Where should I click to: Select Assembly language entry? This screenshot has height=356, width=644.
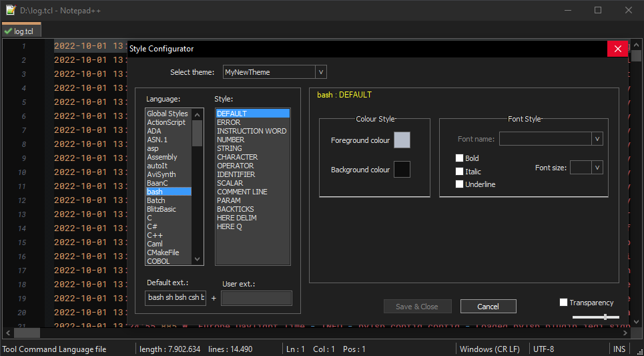pyautogui.click(x=168, y=157)
